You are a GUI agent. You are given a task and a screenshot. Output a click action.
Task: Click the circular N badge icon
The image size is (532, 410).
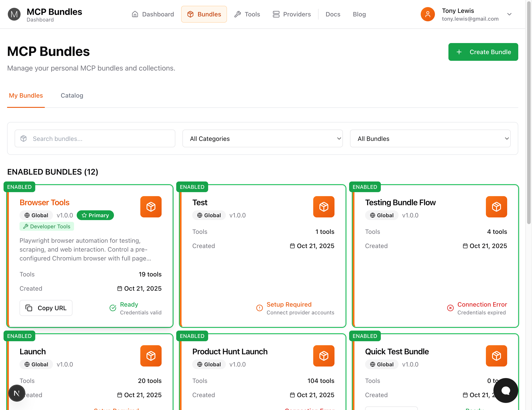point(17,393)
